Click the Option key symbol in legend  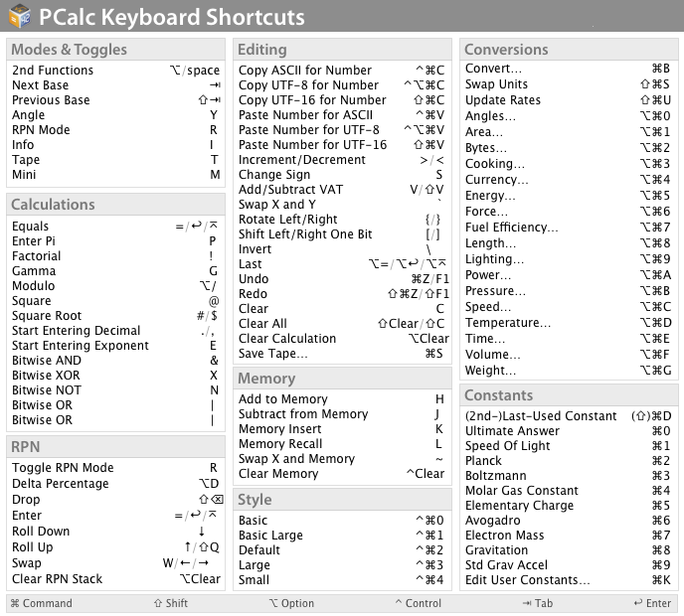click(273, 603)
